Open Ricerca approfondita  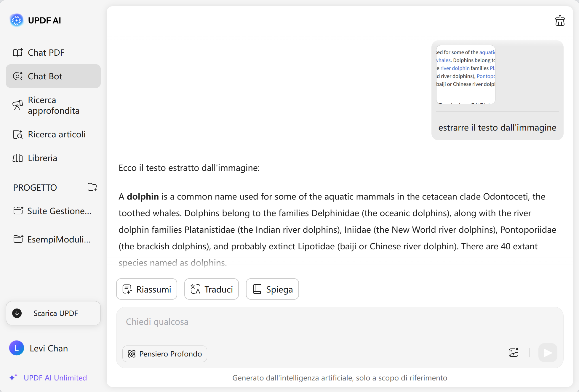(x=53, y=105)
